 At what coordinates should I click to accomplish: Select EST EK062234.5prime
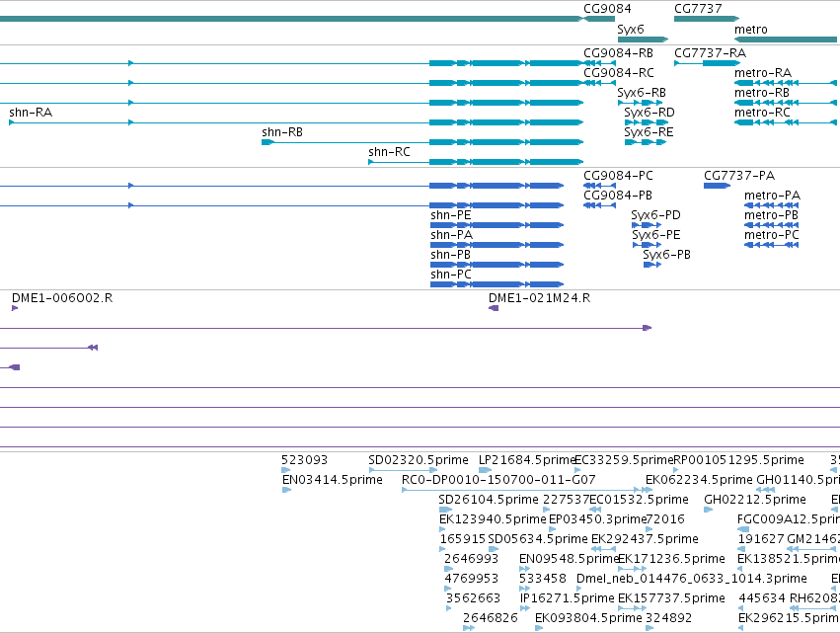tap(649, 490)
